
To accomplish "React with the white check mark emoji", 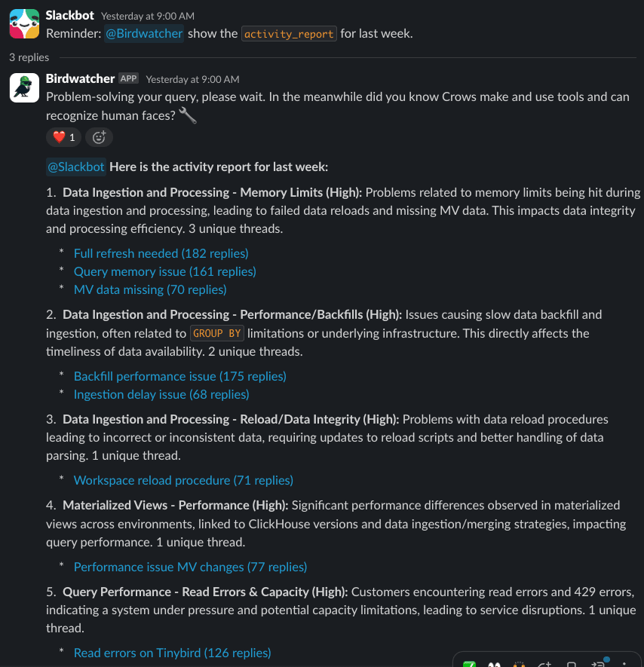I will click(470, 663).
